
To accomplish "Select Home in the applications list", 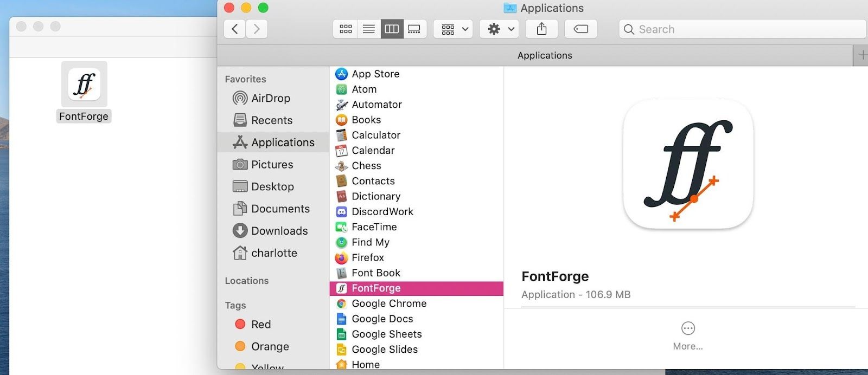I will (x=416, y=364).
